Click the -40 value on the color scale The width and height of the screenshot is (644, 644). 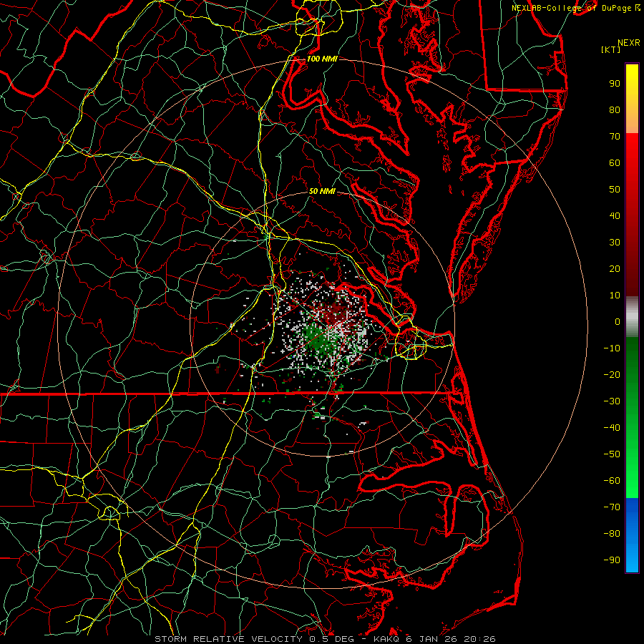point(612,428)
